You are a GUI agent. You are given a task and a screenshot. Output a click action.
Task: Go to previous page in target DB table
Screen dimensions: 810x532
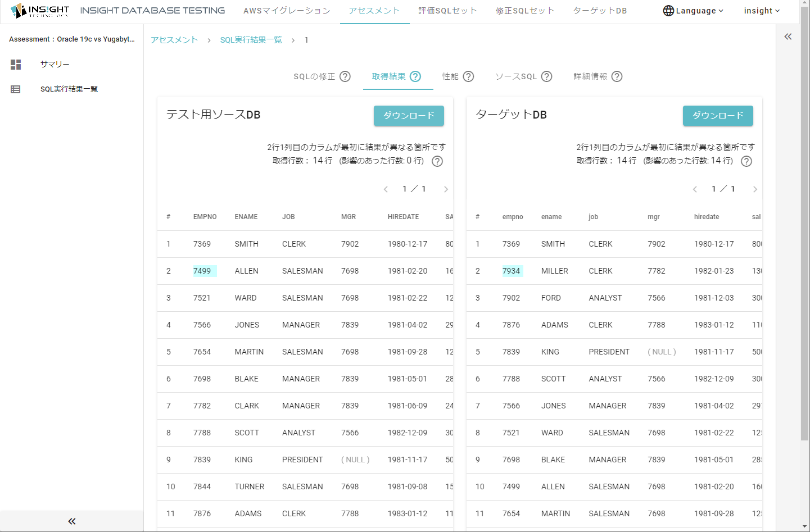[x=695, y=189]
